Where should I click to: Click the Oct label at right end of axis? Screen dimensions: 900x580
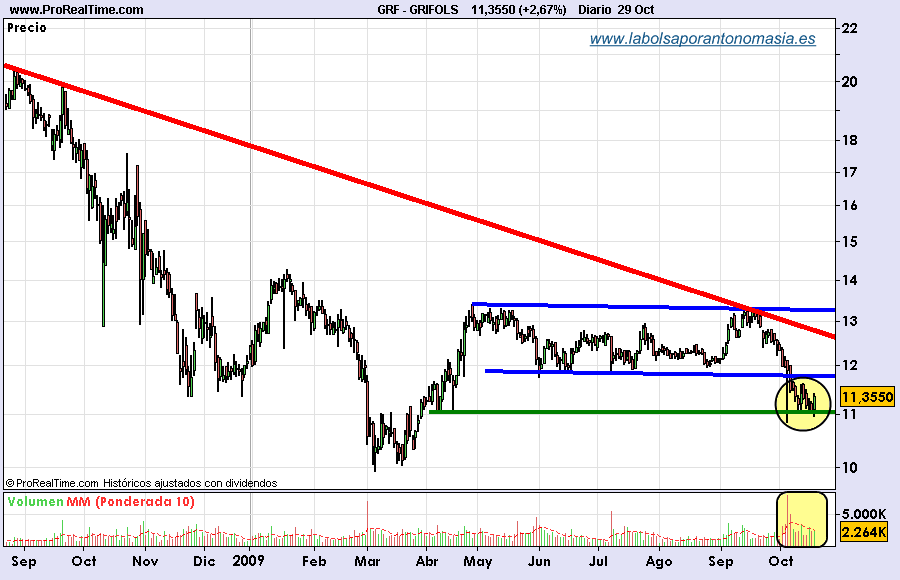click(x=781, y=561)
